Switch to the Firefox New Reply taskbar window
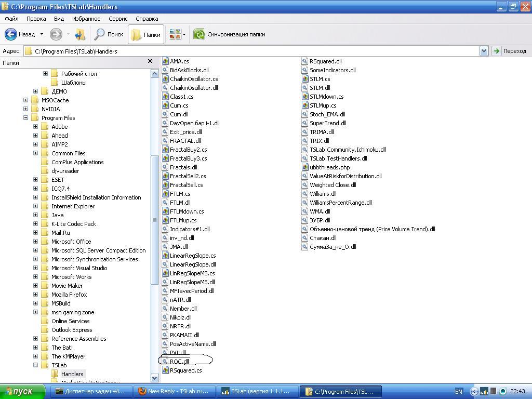The height and width of the screenshot is (399, 532). (174, 391)
